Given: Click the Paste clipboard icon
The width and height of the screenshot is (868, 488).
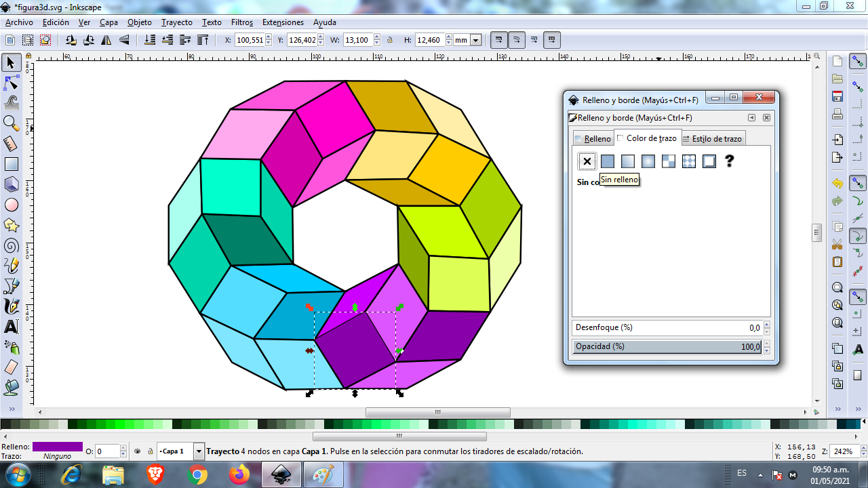Looking at the screenshot, I should pyautogui.click(x=837, y=262).
